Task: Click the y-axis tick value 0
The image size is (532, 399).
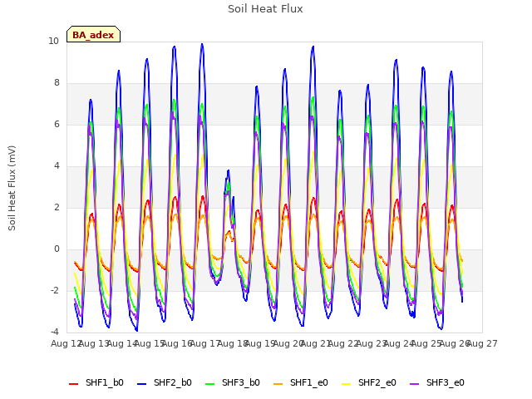Action: (57, 249)
